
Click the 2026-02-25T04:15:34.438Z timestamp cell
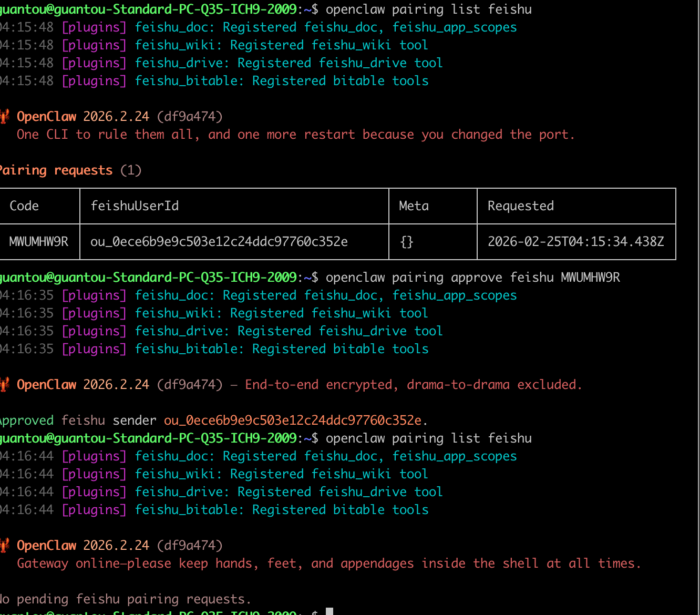575,241
